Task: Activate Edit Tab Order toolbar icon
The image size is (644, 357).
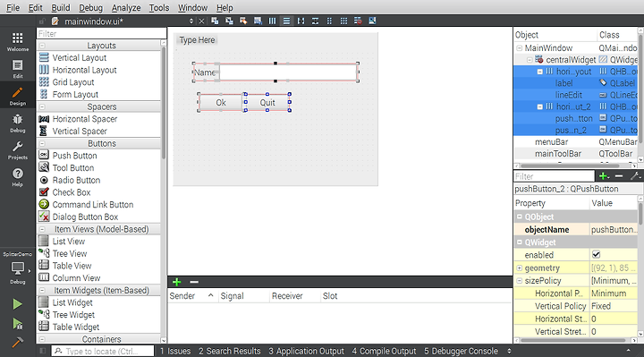Action: tap(258, 21)
